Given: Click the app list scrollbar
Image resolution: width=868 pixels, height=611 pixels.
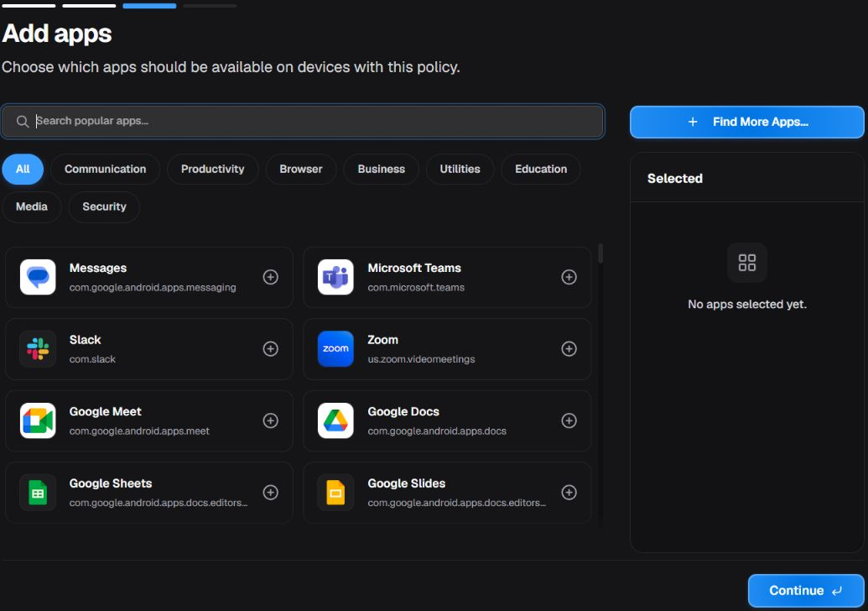Looking at the screenshot, I should pyautogui.click(x=600, y=253).
